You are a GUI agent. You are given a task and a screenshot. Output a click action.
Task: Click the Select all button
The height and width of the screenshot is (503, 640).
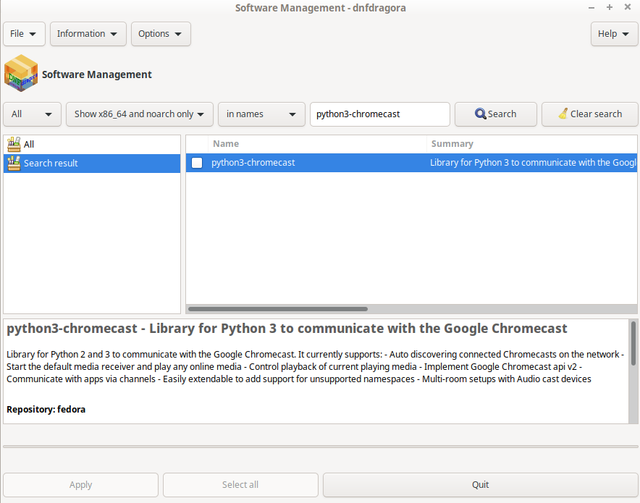[x=240, y=485]
